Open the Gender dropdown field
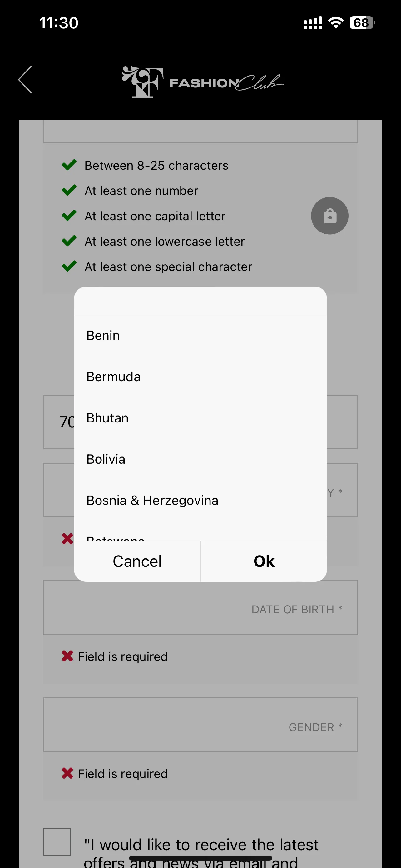This screenshot has height=868, width=401. pyautogui.click(x=200, y=725)
